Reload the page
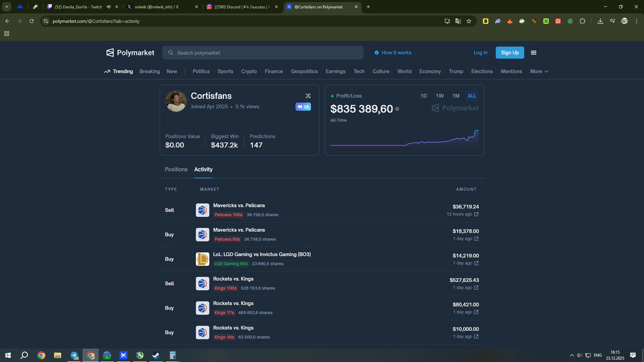This screenshot has height=362, width=644. pyautogui.click(x=32, y=21)
